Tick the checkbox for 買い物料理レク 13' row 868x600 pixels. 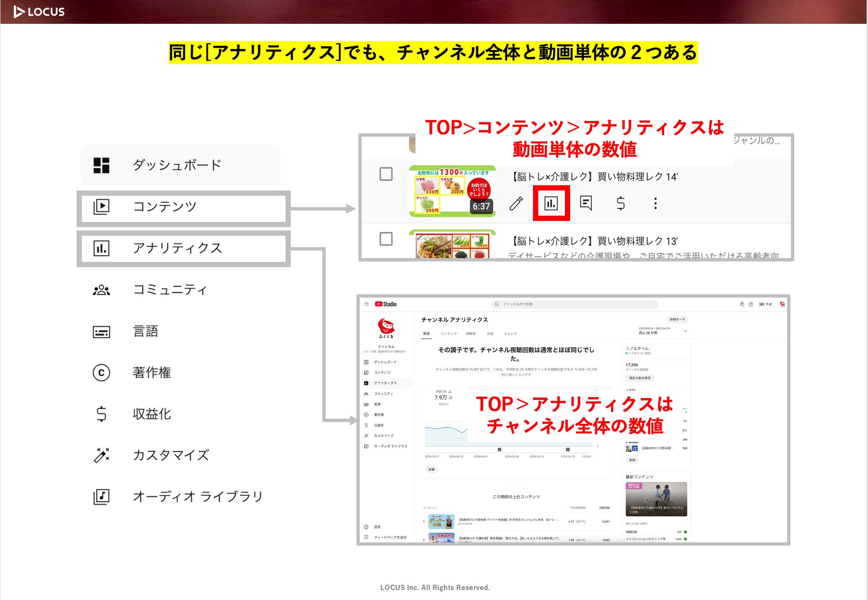tap(386, 239)
